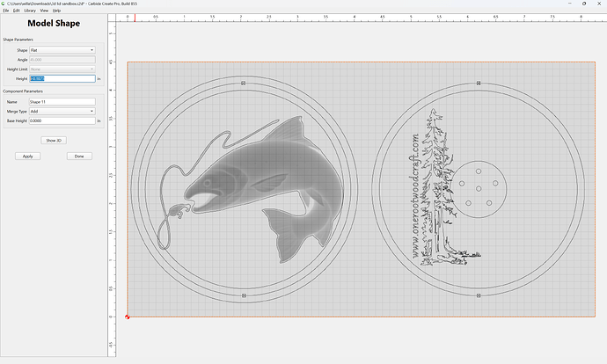This screenshot has width=607, height=364.
Task: Click the Carbide Create app icon in title bar
Action: pyautogui.click(x=4, y=4)
